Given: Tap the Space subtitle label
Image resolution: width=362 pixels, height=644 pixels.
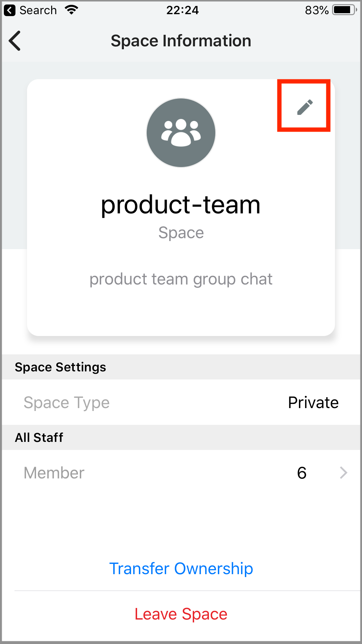Looking at the screenshot, I should pyautogui.click(x=181, y=233).
